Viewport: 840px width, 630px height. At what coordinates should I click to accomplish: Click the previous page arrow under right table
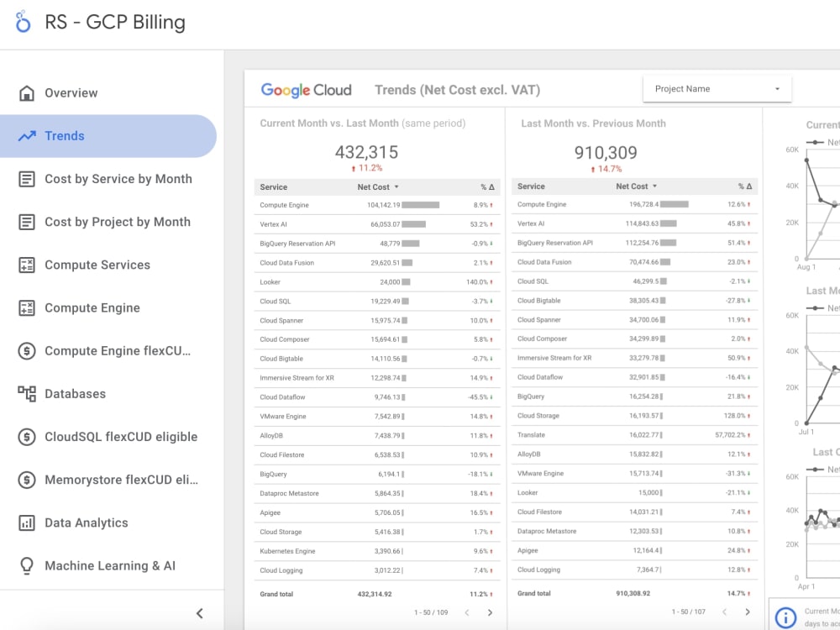click(724, 612)
